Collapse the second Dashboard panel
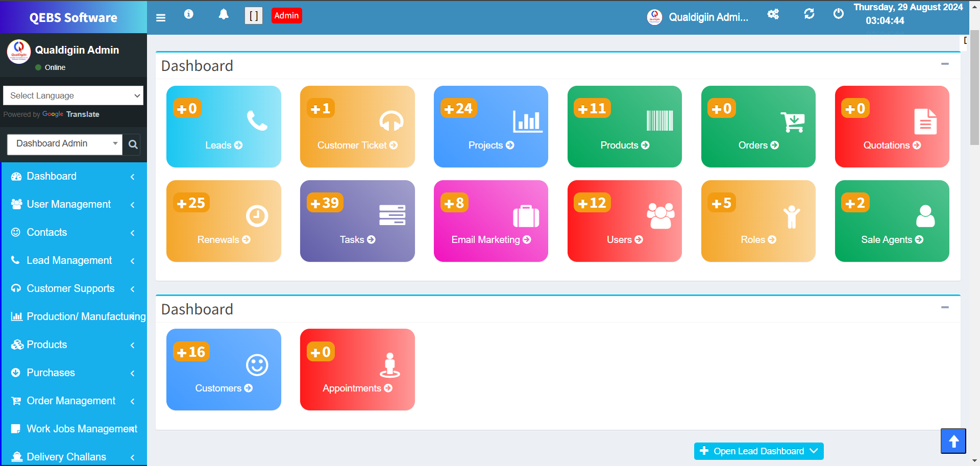Image resolution: width=980 pixels, height=466 pixels. pos(945,308)
